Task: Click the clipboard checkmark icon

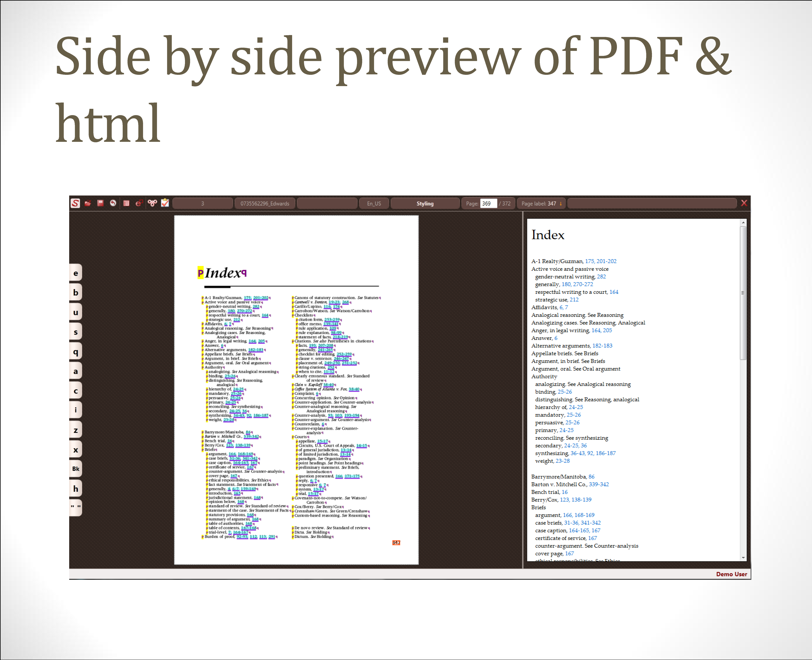Action: 165,203
